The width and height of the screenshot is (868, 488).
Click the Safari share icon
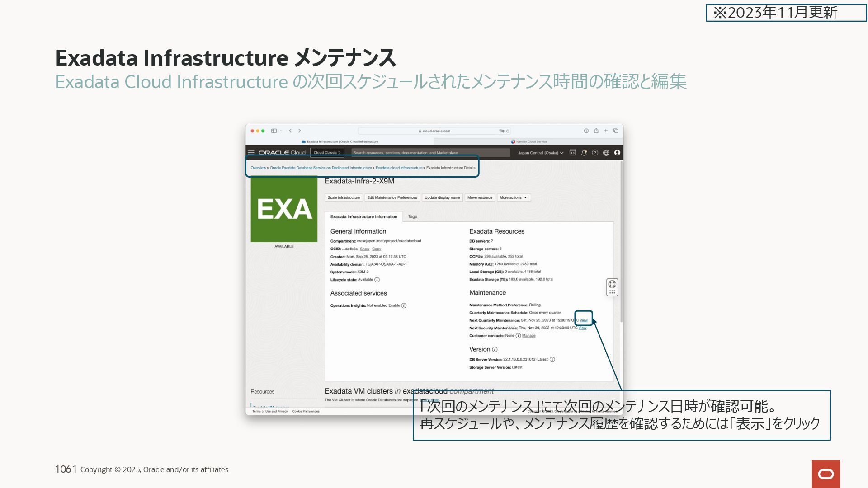[x=596, y=131]
